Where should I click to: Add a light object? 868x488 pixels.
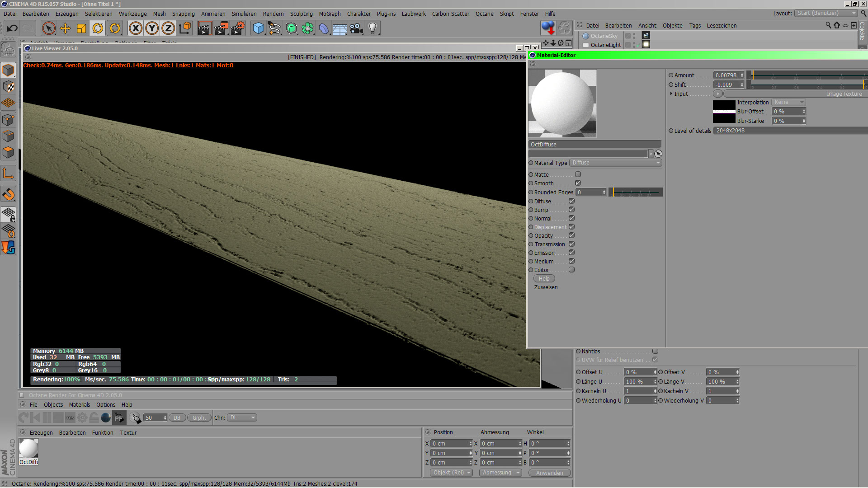[x=373, y=28]
